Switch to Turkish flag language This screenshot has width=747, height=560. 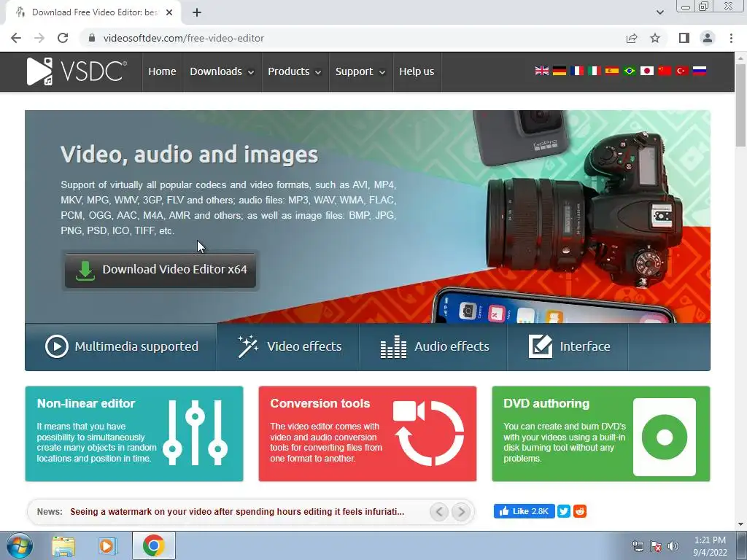point(682,71)
